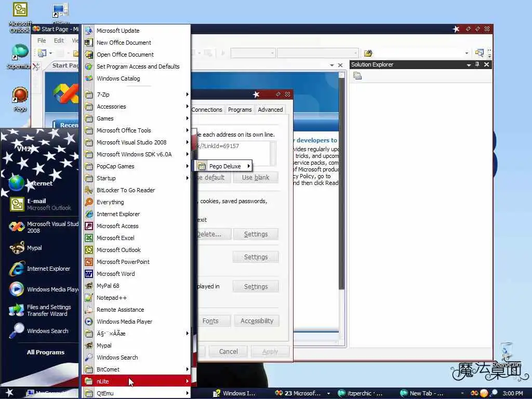Screen dimensions: 532x399
Task: Expand the PopCap Games folder
Action: (x=136, y=166)
